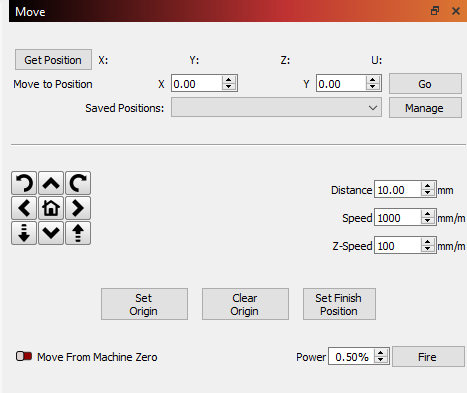Click the rotate counter-clockwise arrow button
The image size is (467, 393).
pyautogui.click(x=24, y=183)
